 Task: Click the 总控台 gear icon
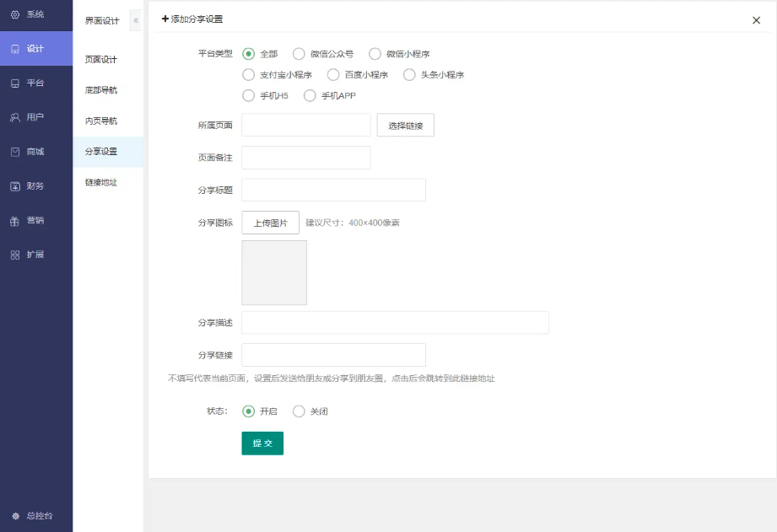15,516
